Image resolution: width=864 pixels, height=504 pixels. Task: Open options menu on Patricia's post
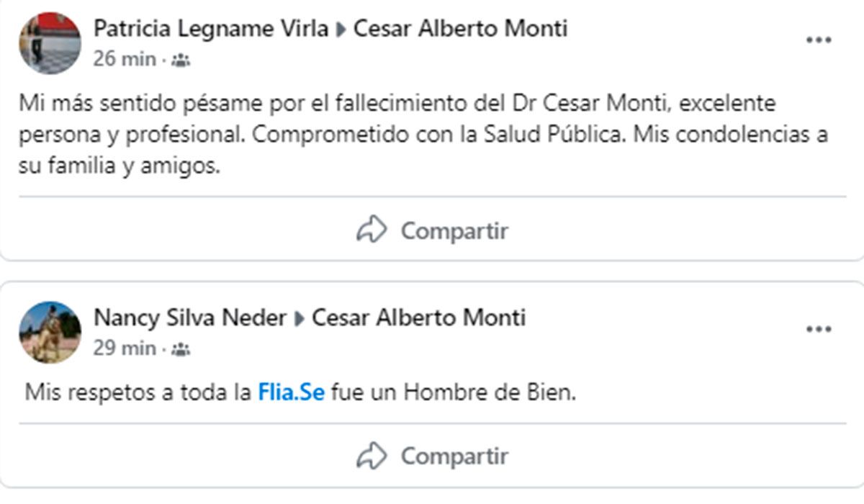(x=819, y=40)
